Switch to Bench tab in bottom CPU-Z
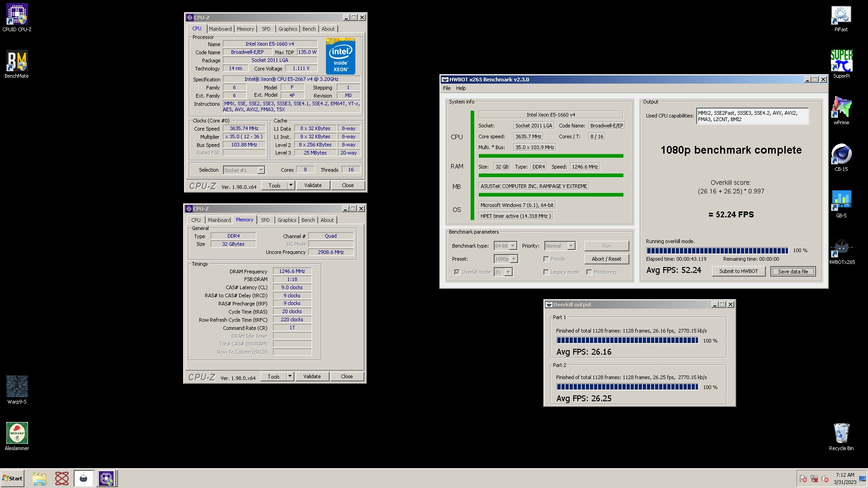The image size is (868, 488). pyautogui.click(x=308, y=220)
